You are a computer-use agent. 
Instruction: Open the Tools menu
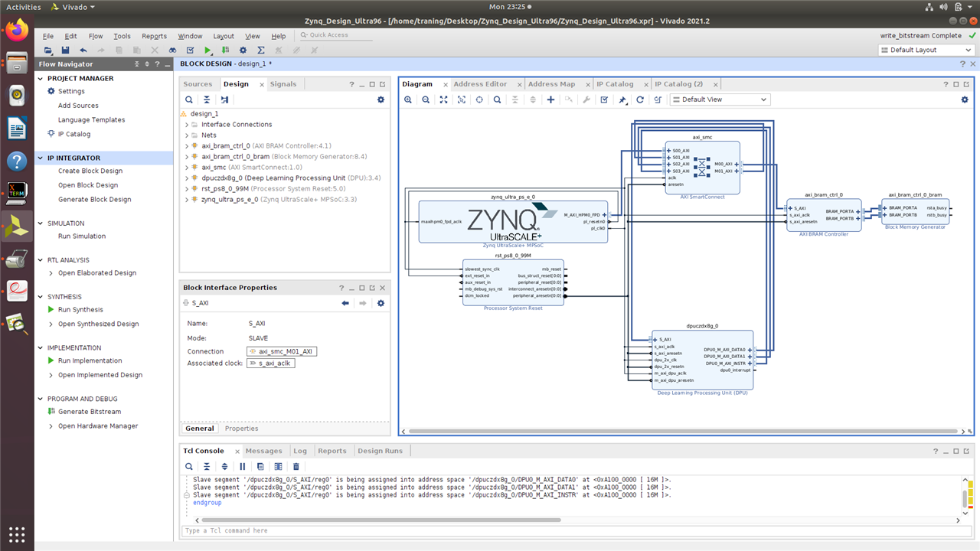tap(122, 36)
